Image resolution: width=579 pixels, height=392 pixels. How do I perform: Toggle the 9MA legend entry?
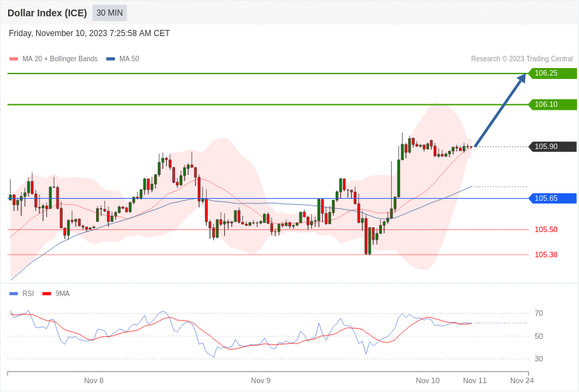coord(56,294)
